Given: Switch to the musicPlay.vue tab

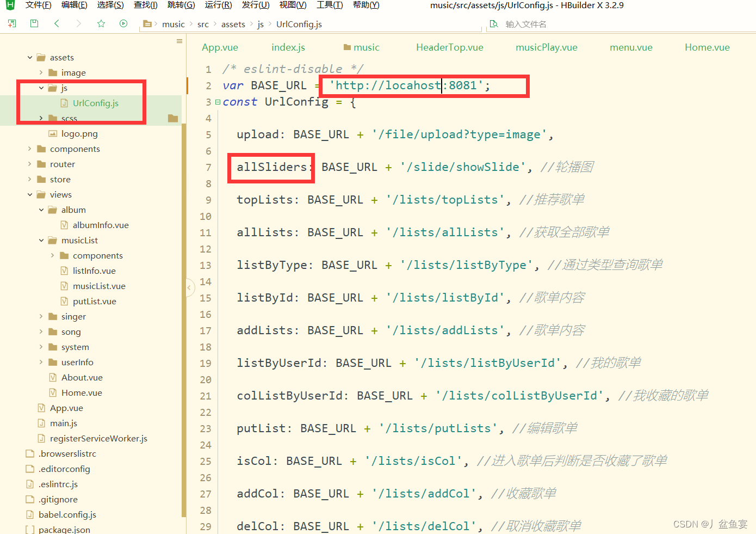Looking at the screenshot, I should [x=546, y=47].
